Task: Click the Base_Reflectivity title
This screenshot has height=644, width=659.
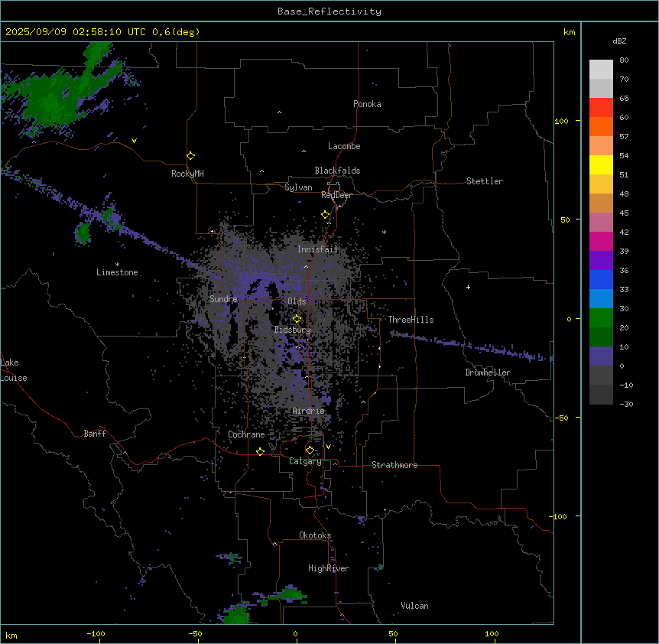Action: (329, 11)
